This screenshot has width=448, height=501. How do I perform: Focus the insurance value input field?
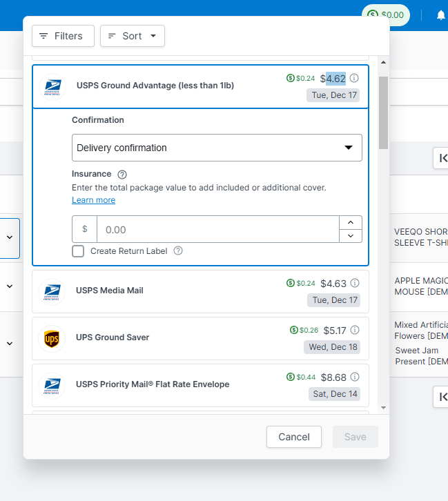[218, 229]
